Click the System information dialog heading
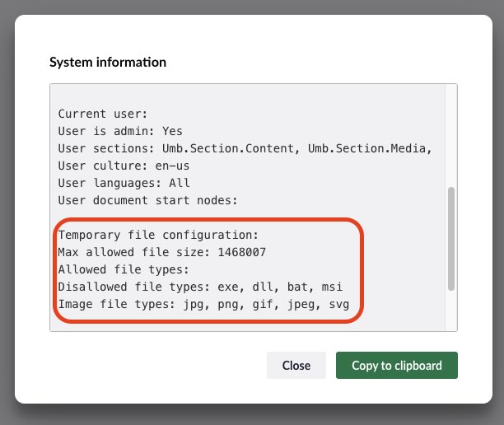The width and height of the screenshot is (504, 425). (108, 62)
